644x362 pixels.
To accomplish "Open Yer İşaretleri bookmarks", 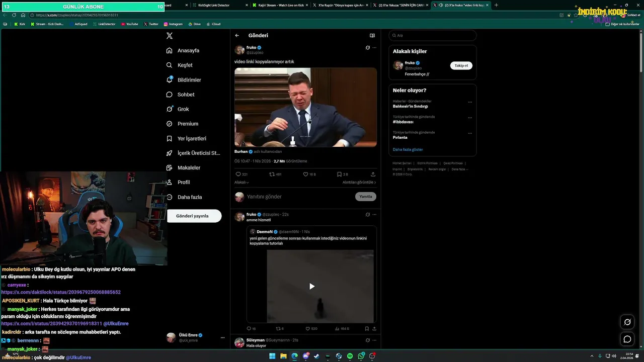I will pos(186,138).
